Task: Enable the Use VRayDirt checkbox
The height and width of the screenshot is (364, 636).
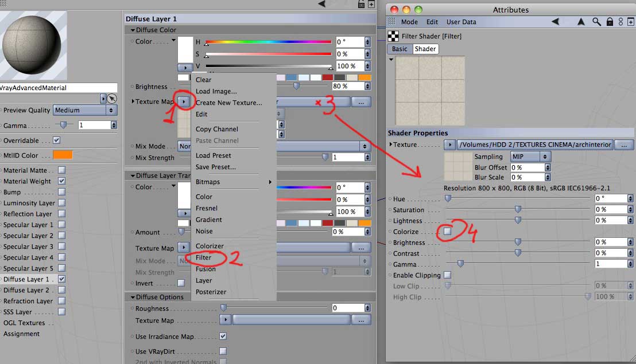Action: [x=223, y=351]
